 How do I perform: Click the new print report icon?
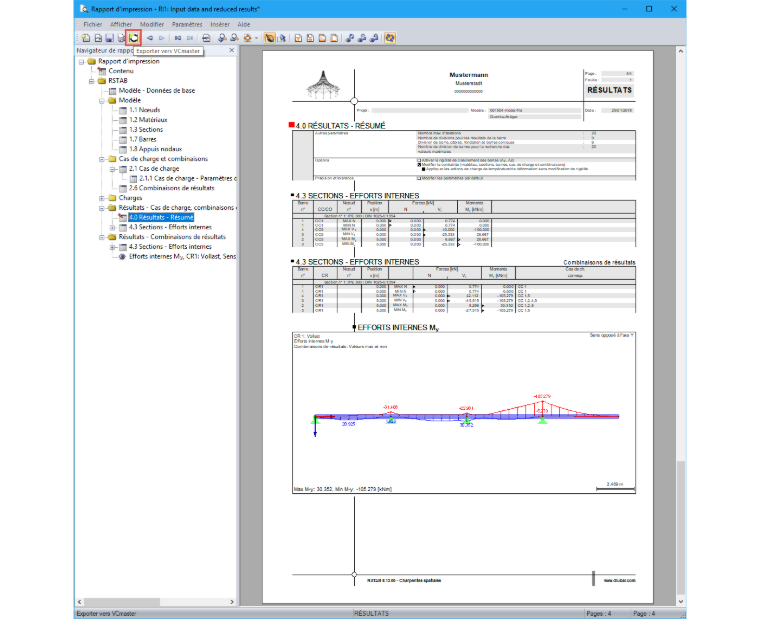point(86,38)
